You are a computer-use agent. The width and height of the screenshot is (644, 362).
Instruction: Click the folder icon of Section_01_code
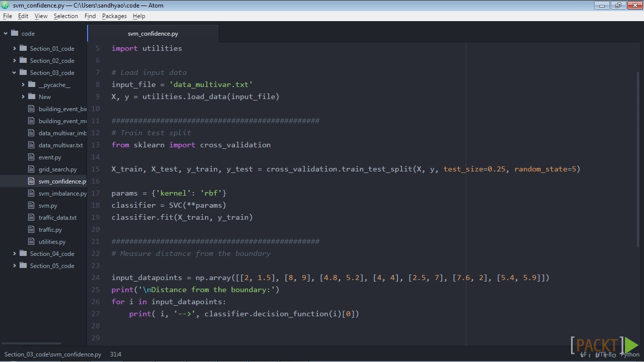(23, 49)
